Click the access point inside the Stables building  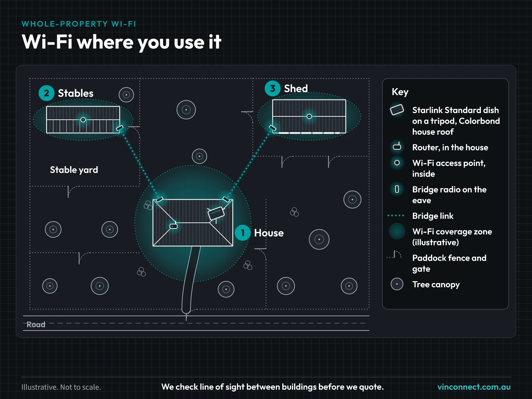tap(83, 120)
